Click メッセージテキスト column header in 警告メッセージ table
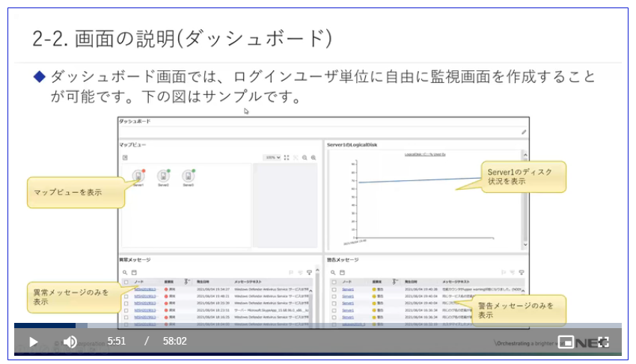Image resolution: width=636 pixels, height=364 pixels. click(x=456, y=282)
